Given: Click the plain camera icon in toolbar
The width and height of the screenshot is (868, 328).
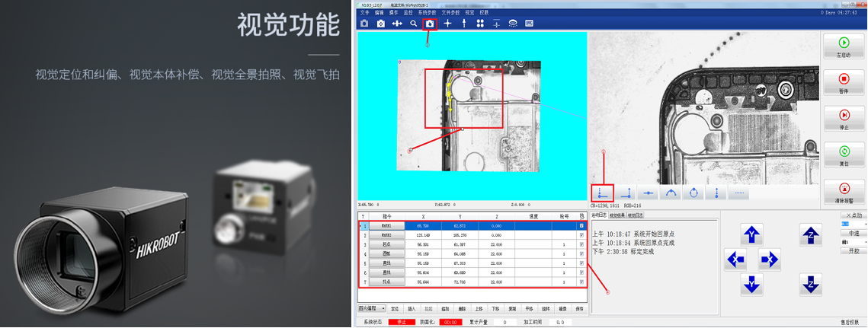Looking at the screenshot, I should tap(364, 24).
